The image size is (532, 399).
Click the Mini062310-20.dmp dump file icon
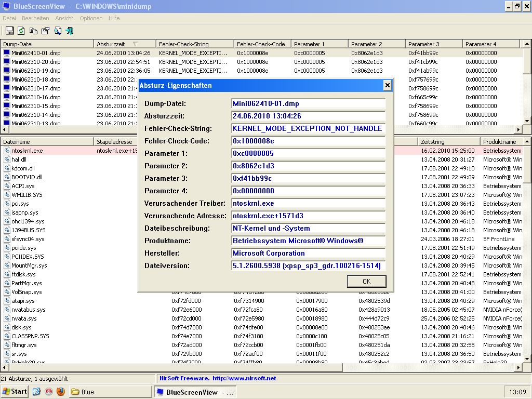pyautogui.click(x=6, y=62)
